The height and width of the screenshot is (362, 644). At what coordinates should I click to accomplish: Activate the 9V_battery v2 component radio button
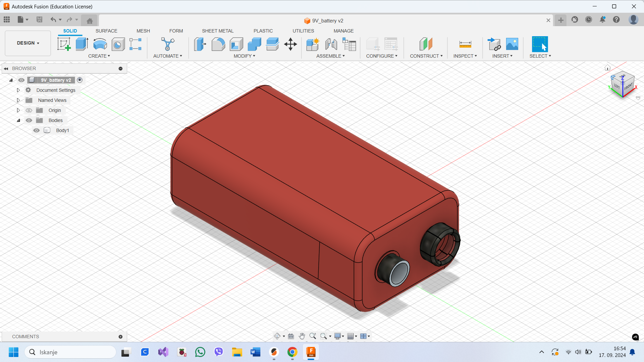(79, 80)
